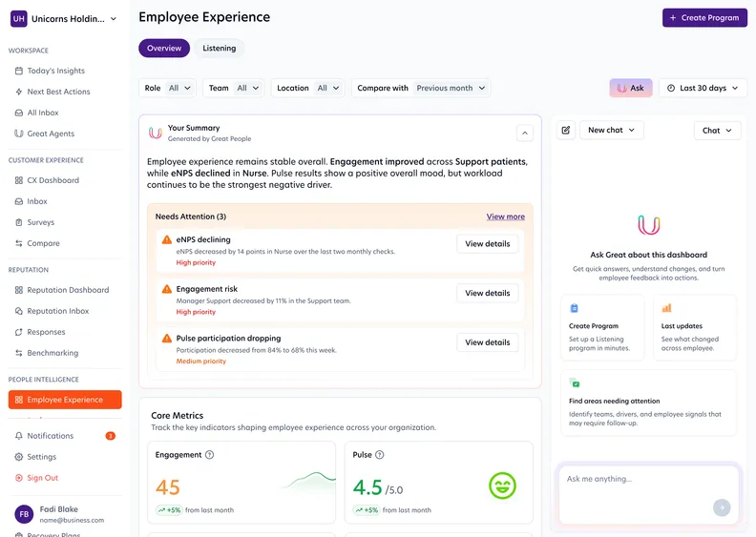
Task: Click the Create Program button
Action: pyautogui.click(x=704, y=18)
